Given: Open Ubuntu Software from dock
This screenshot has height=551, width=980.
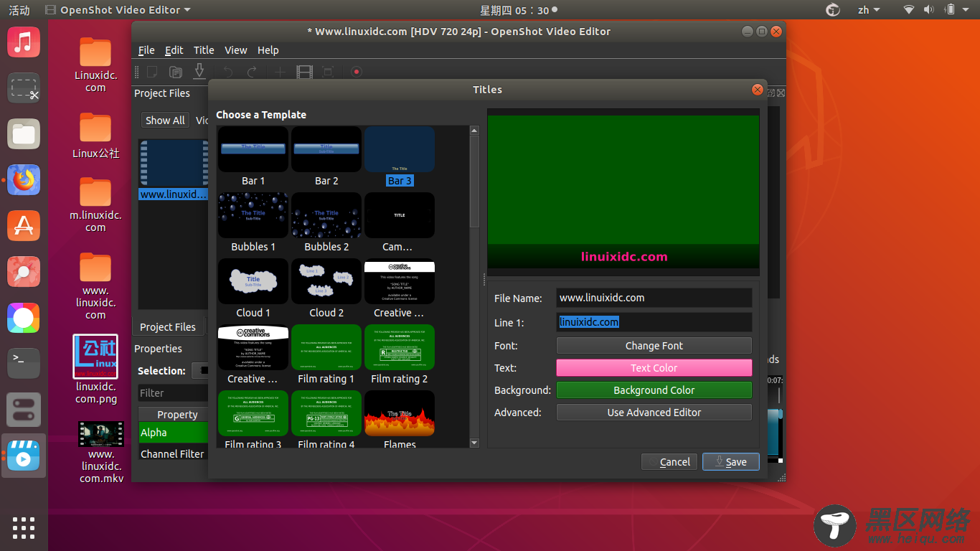Looking at the screenshot, I should [x=24, y=226].
